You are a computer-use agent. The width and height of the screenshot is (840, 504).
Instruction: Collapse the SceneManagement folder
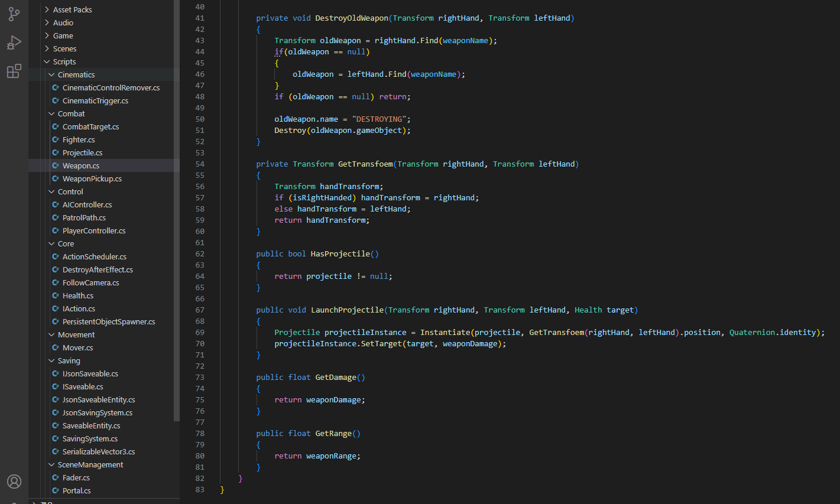coord(51,464)
